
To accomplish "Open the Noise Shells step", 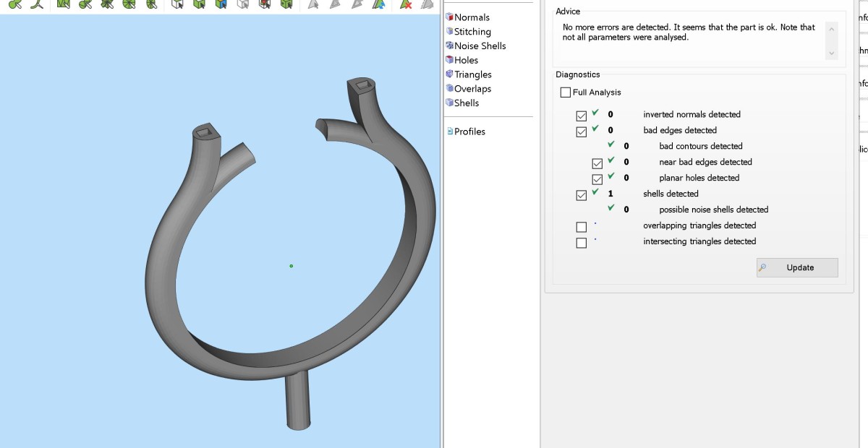I will pos(480,46).
